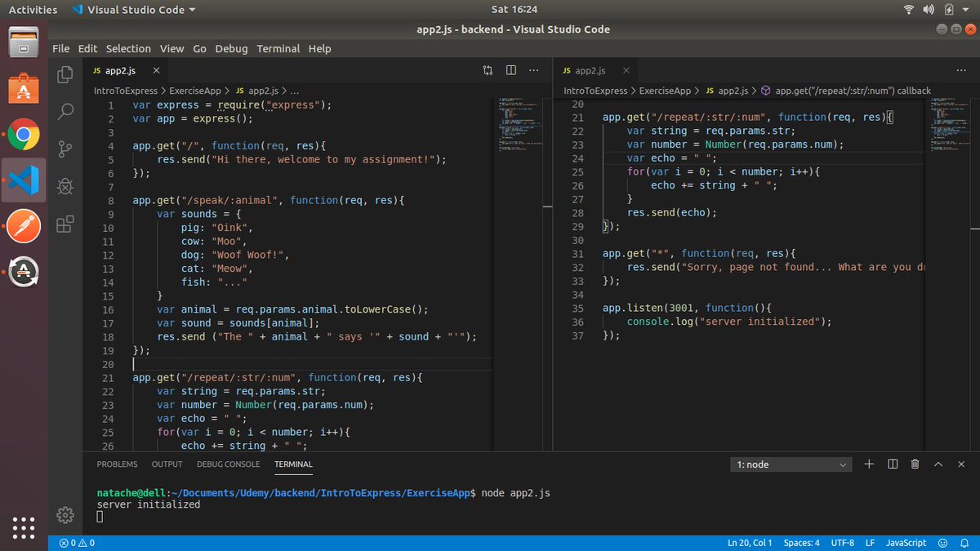Split the editor with split icon
Screen dimensions: 980x551
point(511,70)
